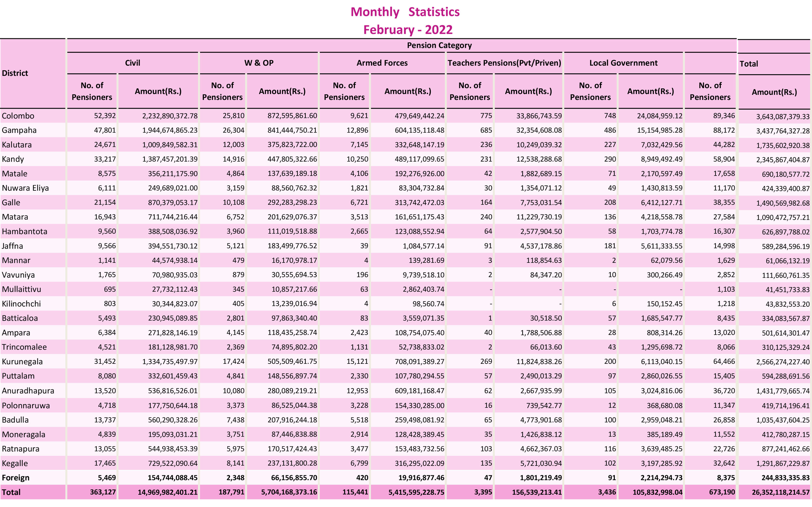Image resolution: width=812 pixels, height=507 pixels.
Task: Click Galle W&OP amount 292,283,298.23
Action: point(292,202)
